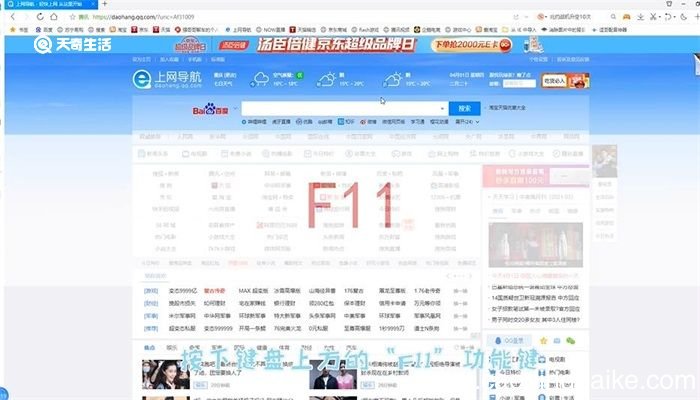
Task: Open the engine dropdown beside the Baidu logo
Action: pyautogui.click(x=235, y=108)
